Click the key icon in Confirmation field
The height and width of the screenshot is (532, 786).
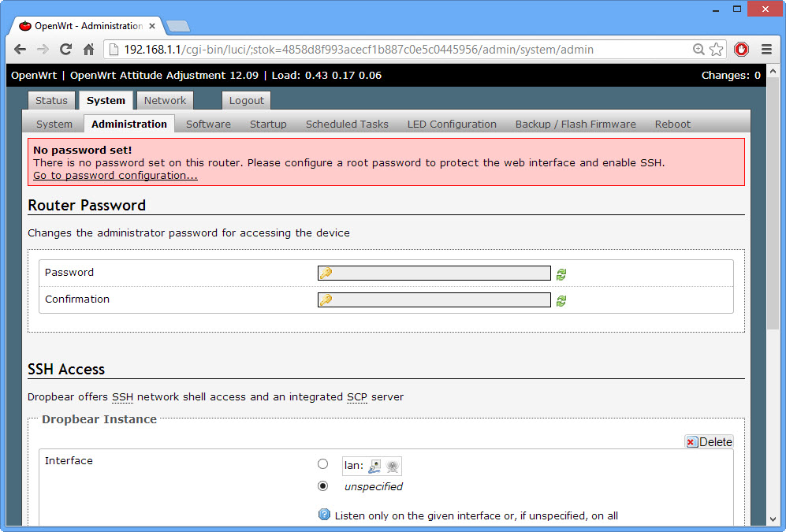(326, 299)
